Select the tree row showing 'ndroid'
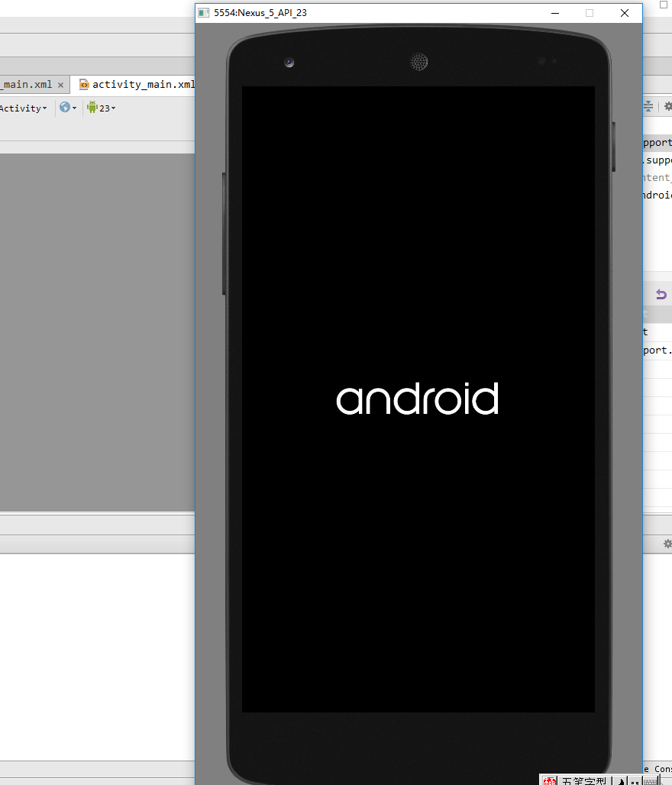672x785 pixels. [657, 195]
